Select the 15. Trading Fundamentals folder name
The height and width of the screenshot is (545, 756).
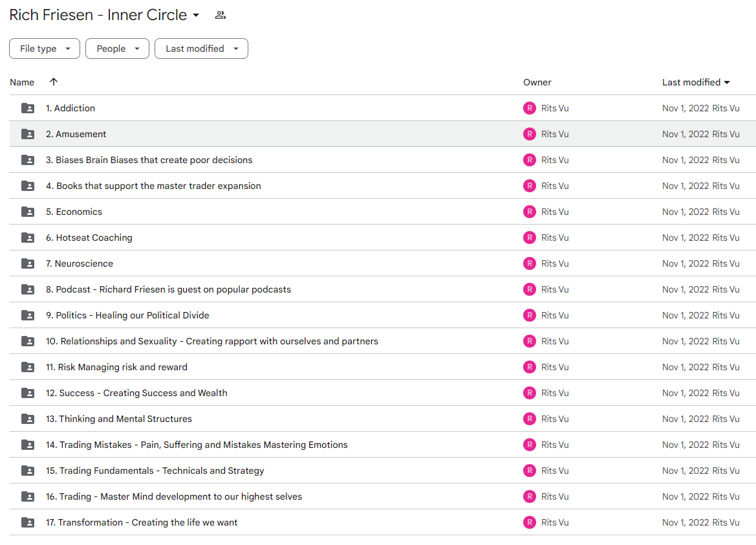(x=155, y=471)
